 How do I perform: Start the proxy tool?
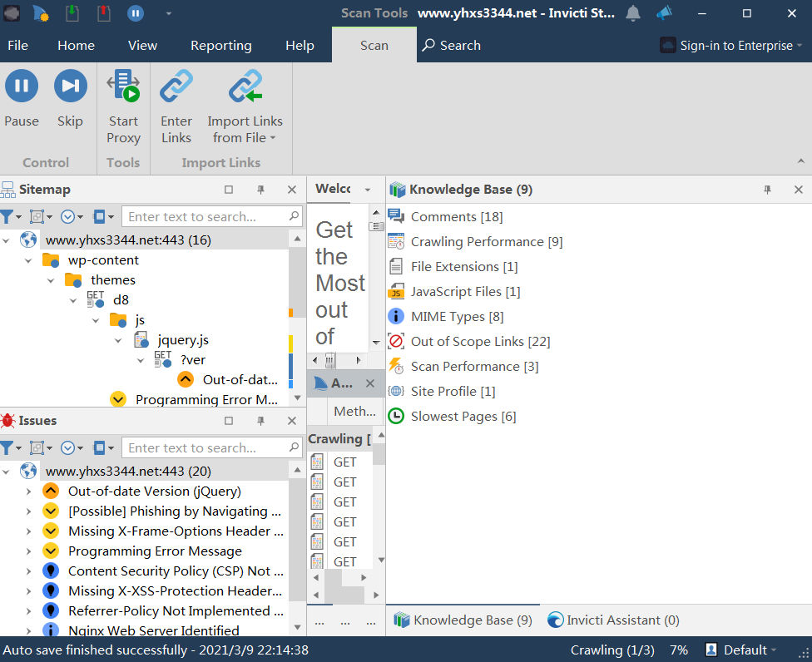click(x=123, y=106)
